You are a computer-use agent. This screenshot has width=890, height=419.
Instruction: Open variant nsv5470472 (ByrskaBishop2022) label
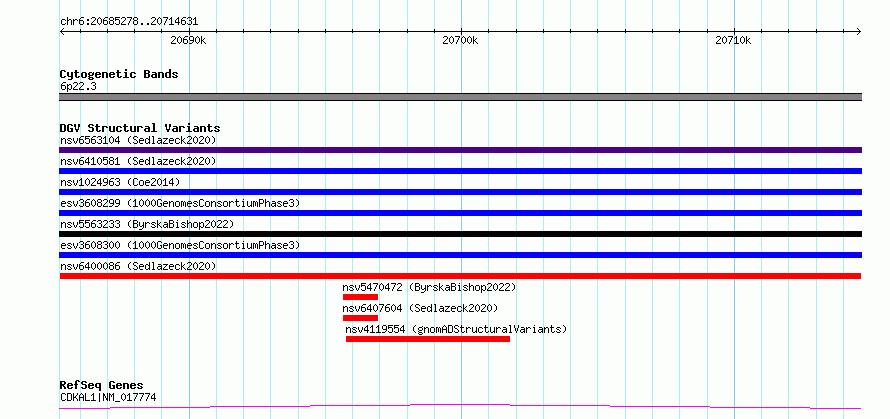point(430,287)
